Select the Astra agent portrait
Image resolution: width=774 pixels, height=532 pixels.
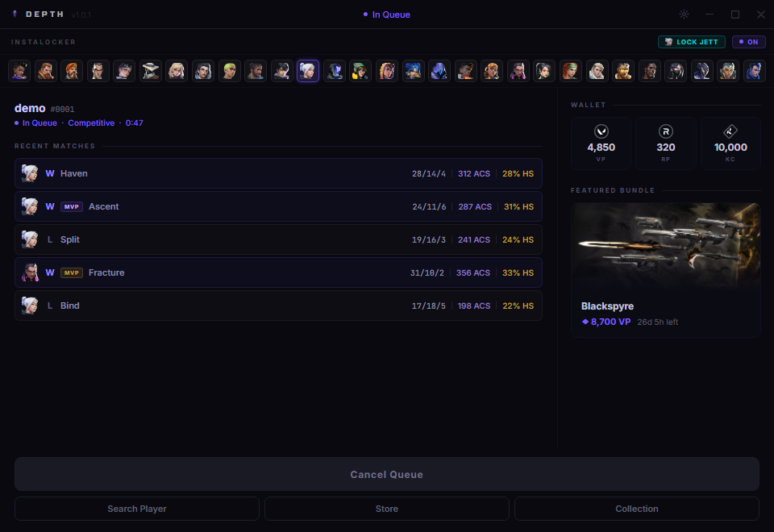19,71
